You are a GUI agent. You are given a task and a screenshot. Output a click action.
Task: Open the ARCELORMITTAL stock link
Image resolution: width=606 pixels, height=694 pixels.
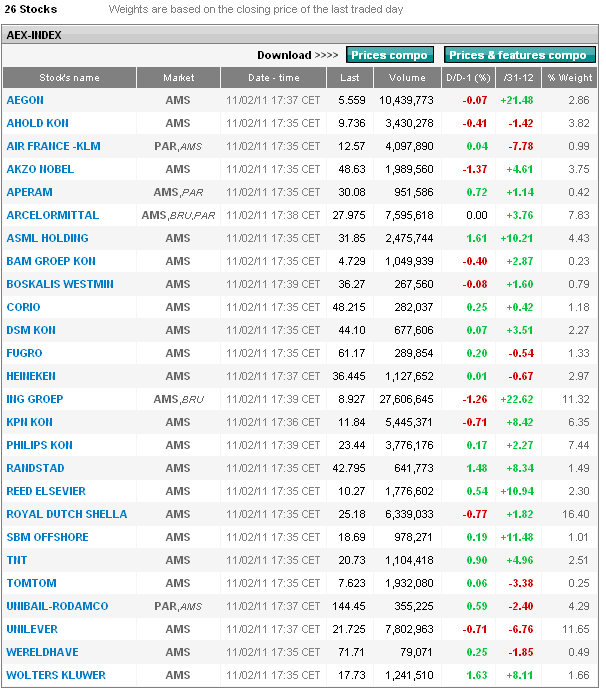tap(53, 216)
